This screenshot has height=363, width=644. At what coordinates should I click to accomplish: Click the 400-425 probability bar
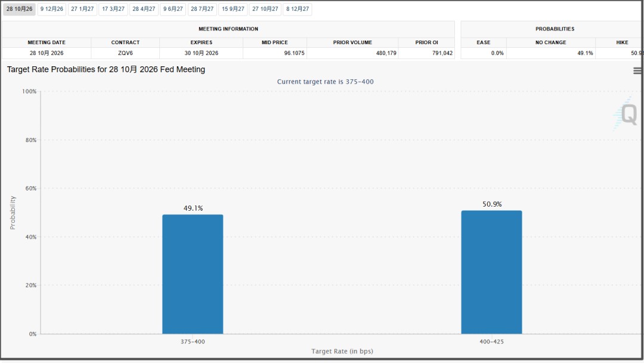coord(491,272)
